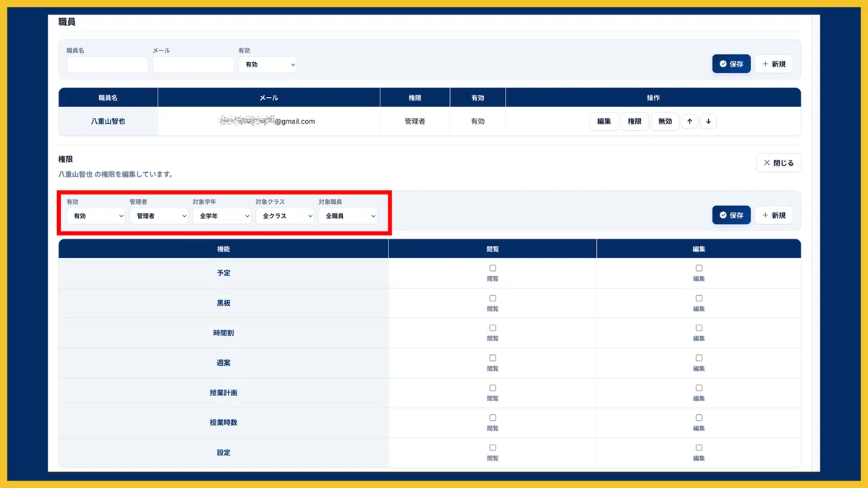The image size is (868, 488).
Task: Toggle 閲覧 checkbox for 週案
Action: click(493, 358)
